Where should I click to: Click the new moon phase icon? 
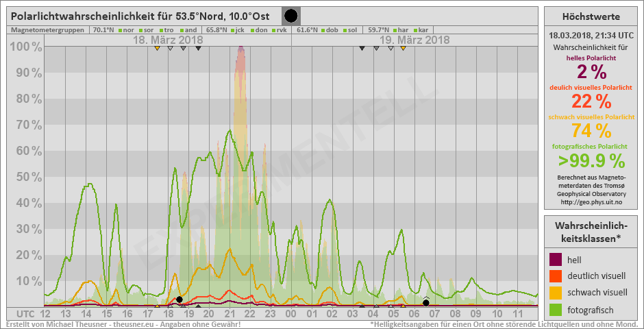click(x=291, y=16)
